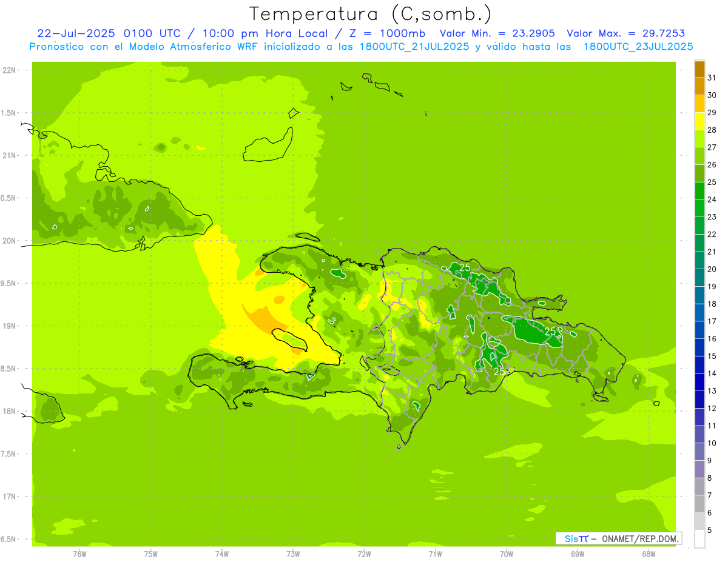This screenshot has width=728, height=562.
Task: Click the legend label "24"
Action: [712, 199]
